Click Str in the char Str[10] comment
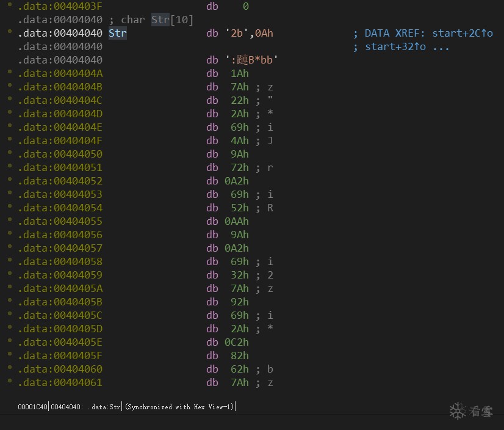Screen dimensions: 504x430 point(160,20)
